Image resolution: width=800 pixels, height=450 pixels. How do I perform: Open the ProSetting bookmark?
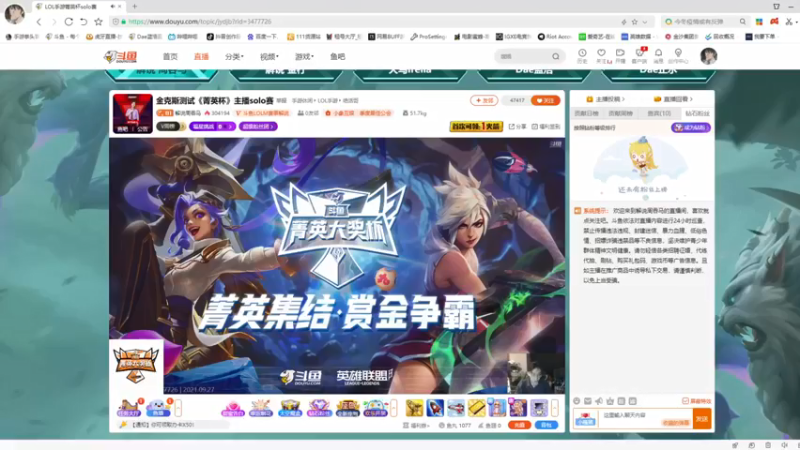tap(429, 37)
